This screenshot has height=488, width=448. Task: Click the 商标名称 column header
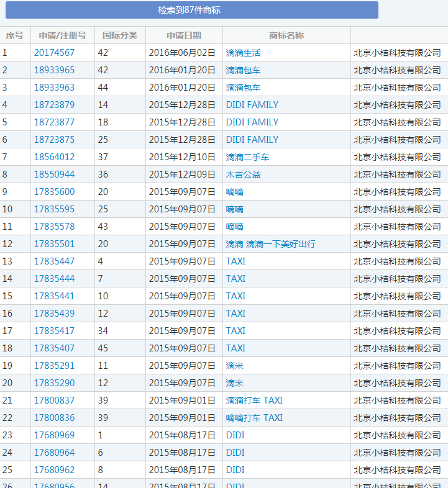(x=286, y=35)
